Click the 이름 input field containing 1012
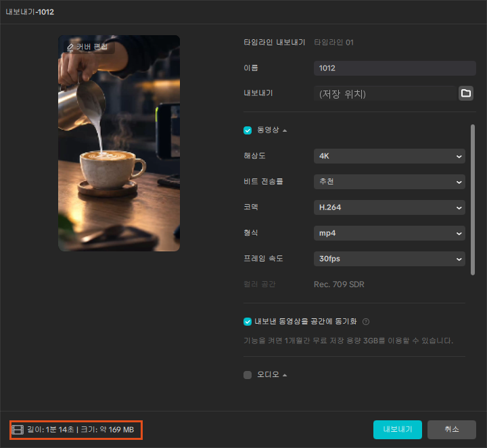This screenshot has width=487, height=448. click(x=395, y=68)
